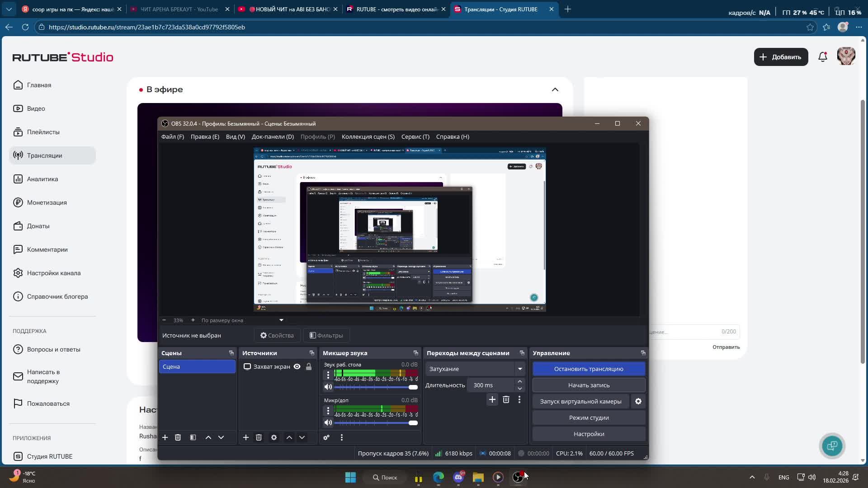Mute the Микр/доп audio channel

(x=328, y=422)
